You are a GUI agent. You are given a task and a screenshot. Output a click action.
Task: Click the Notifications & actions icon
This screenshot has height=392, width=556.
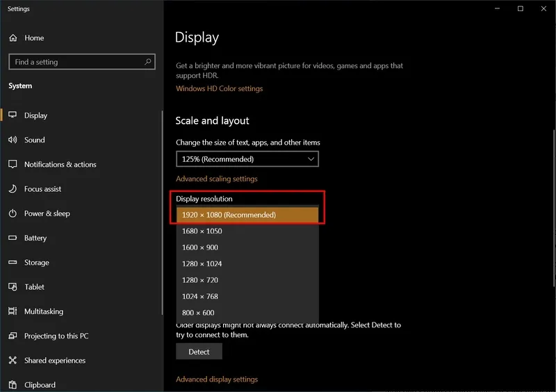13,165
